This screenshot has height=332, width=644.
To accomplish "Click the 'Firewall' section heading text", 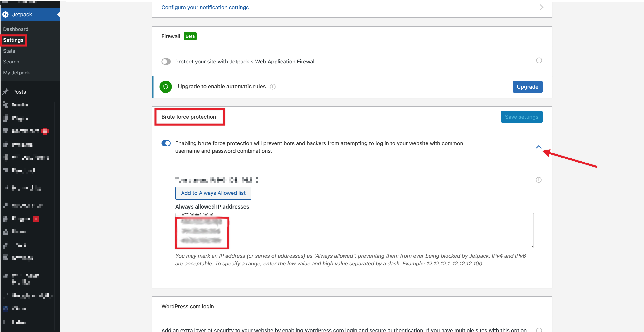I will point(171,36).
